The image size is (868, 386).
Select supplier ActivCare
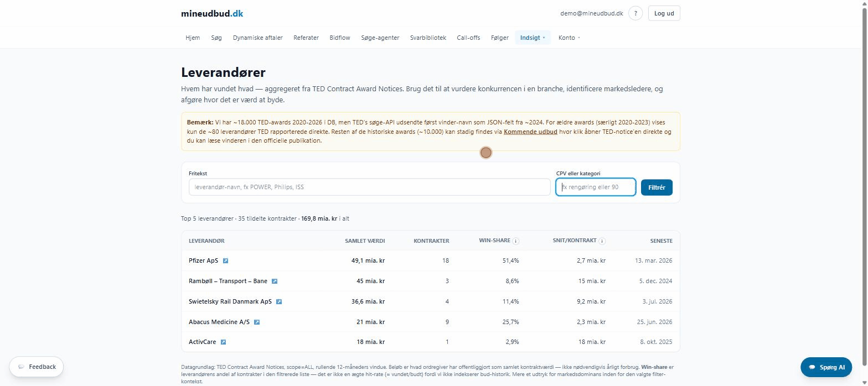[203, 342]
